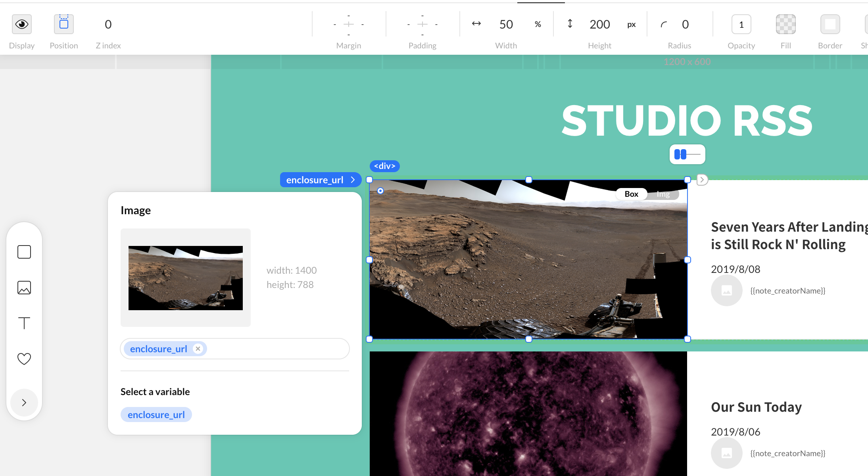868x476 pixels.
Task: Click the avatar placeholder under 2019/8/06
Action: [x=727, y=453]
